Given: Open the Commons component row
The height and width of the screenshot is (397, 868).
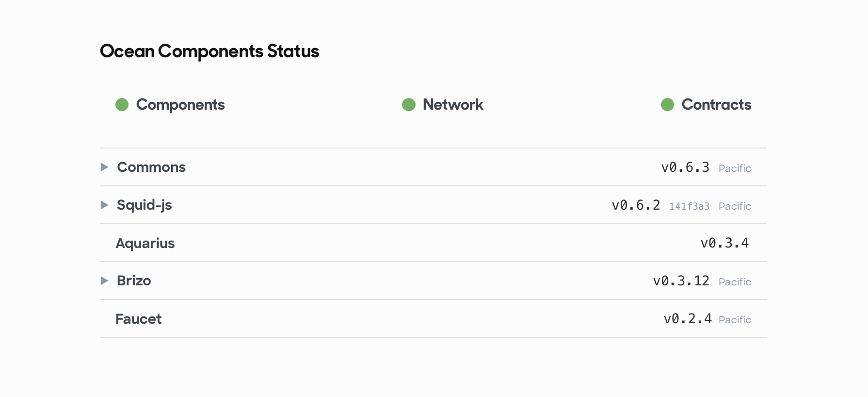Looking at the screenshot, I should tap(434, 167).
